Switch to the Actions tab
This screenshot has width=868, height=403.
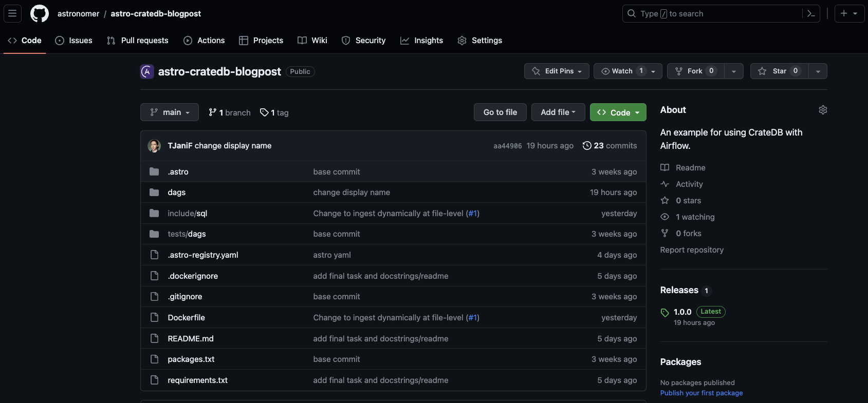tap(204, 41)
